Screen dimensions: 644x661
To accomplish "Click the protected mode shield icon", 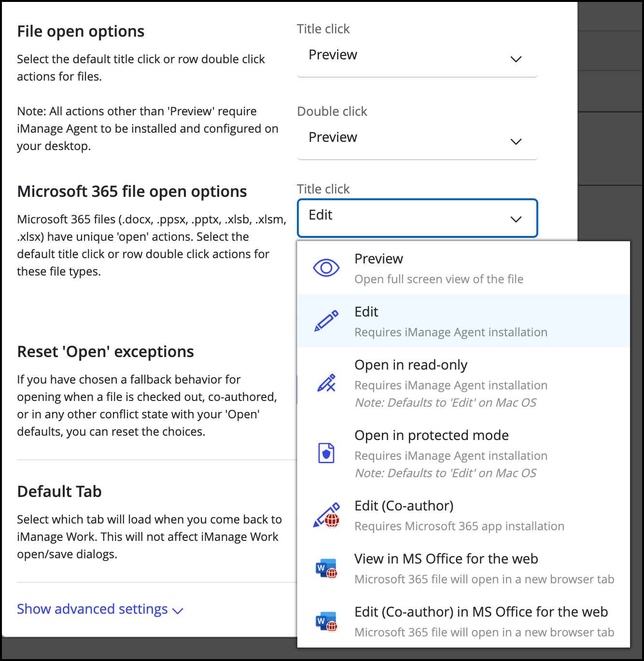I will pos(326,453).
